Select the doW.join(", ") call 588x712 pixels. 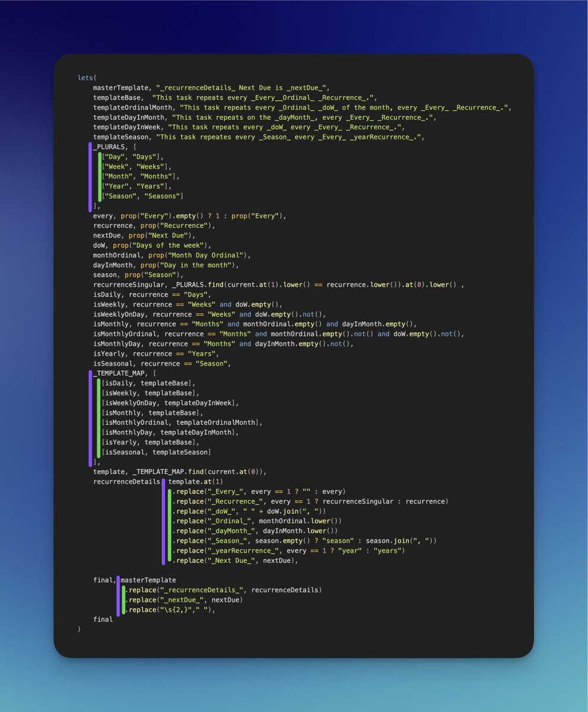297,511
